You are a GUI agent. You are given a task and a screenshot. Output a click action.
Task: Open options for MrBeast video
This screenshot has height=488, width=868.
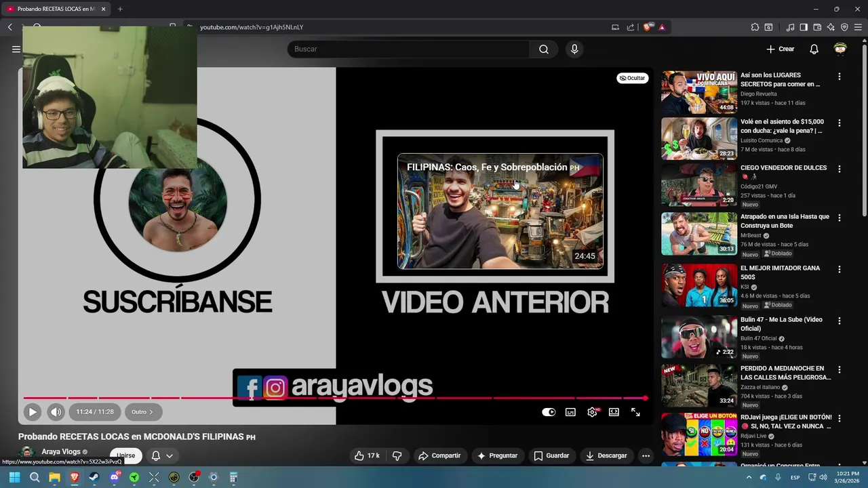pos(840,218)
